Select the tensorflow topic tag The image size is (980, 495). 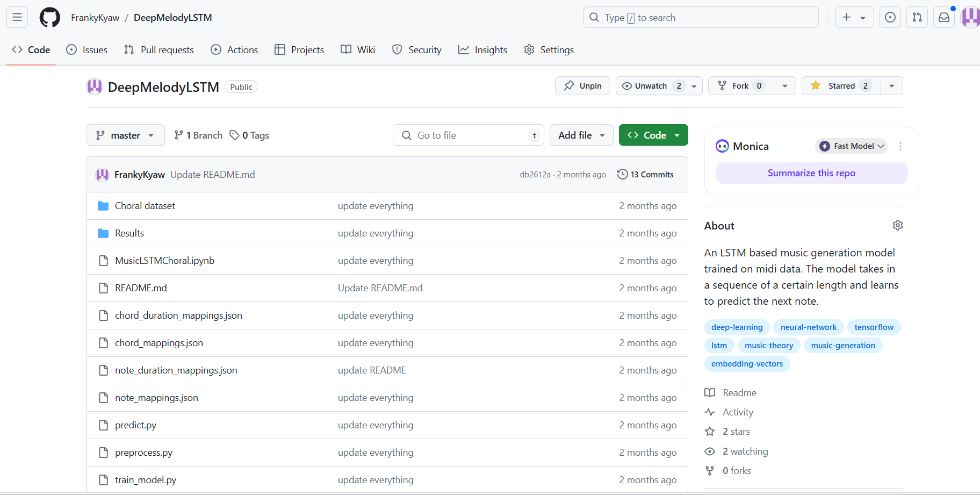pyautogui.click(x=874, y=327)
